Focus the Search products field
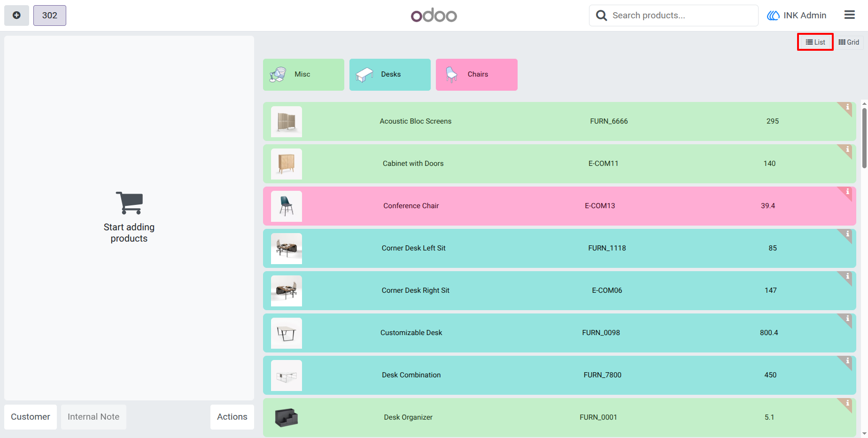 click(x=674, y=16)
